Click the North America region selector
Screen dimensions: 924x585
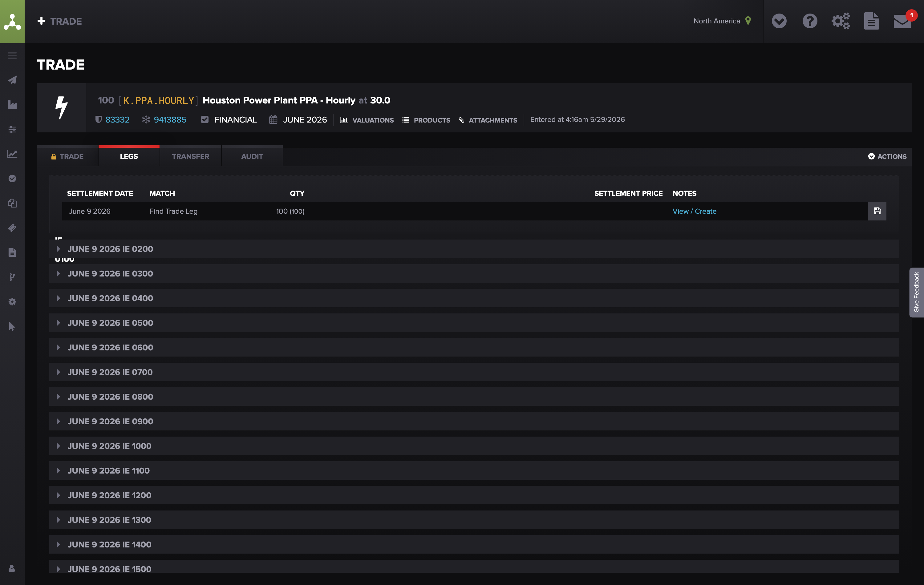point(717,21)
